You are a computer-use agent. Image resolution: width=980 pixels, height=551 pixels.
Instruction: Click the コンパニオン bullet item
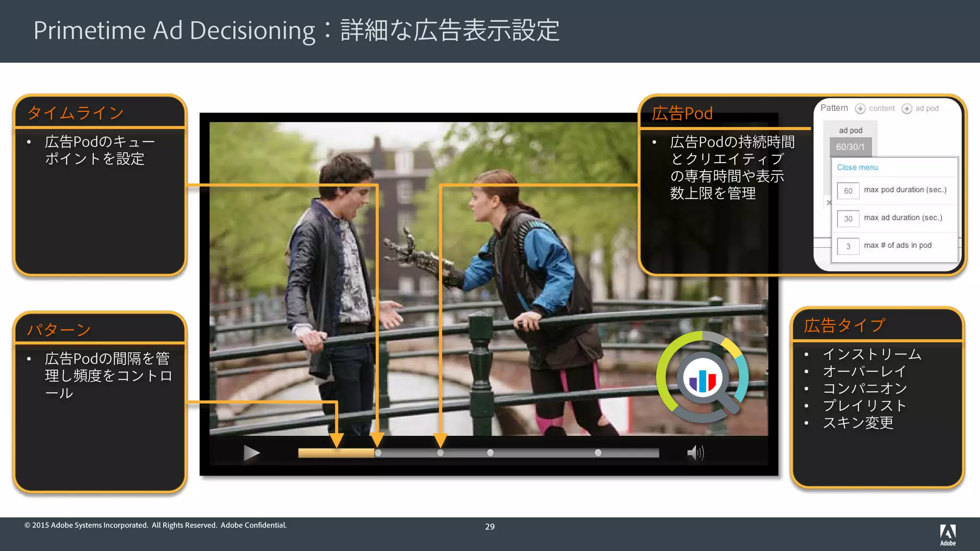864,388
